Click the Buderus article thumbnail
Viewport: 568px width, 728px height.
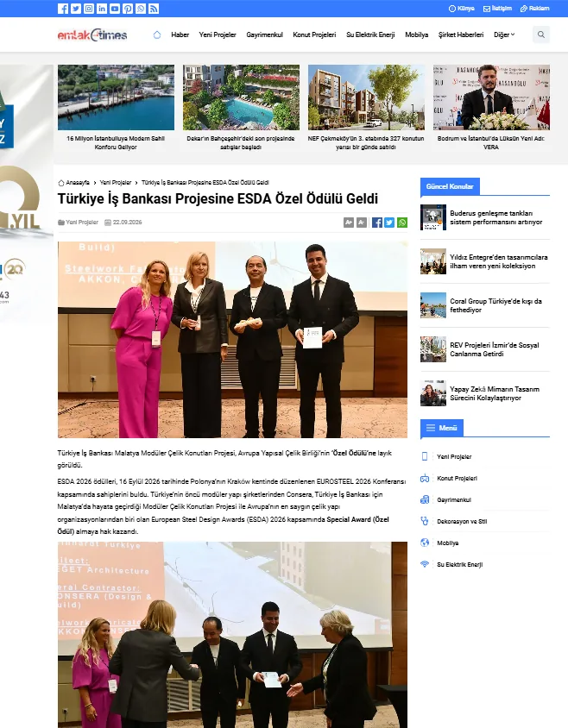pyautogui.click(x=433, y=217)
